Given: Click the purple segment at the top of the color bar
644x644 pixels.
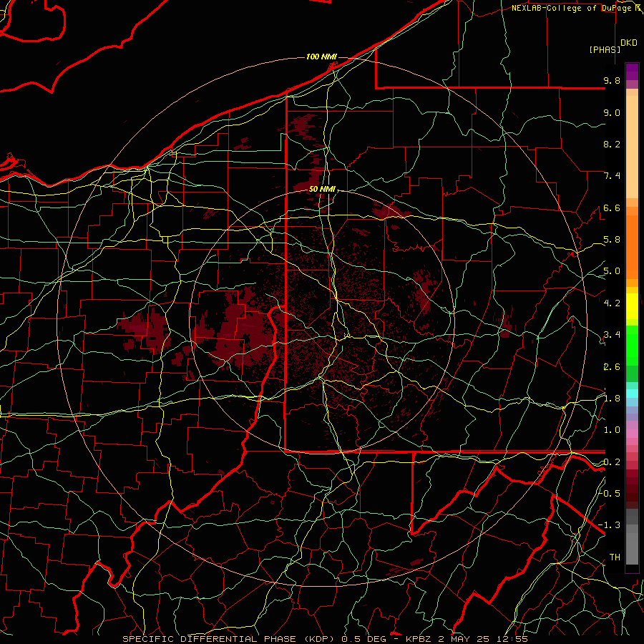Looking at the screenshot, I should [632, 72].
